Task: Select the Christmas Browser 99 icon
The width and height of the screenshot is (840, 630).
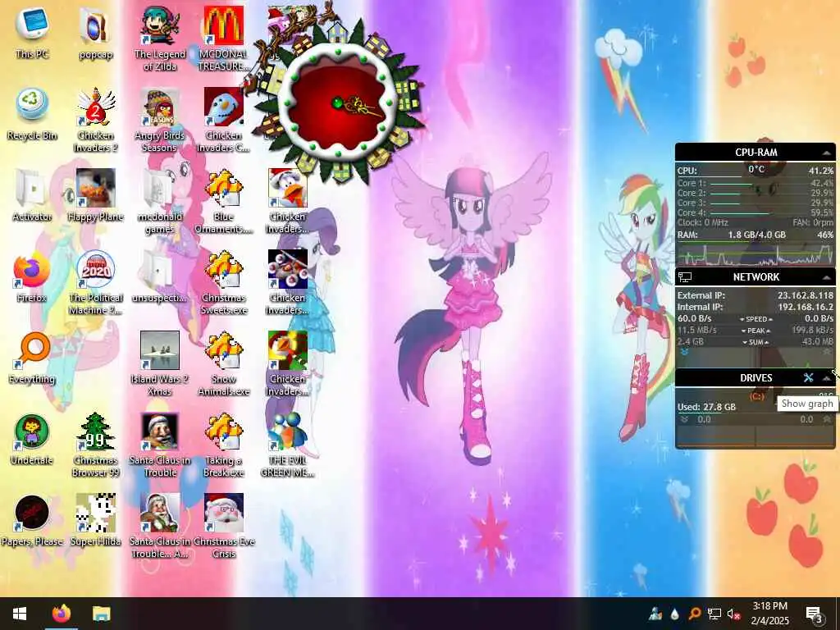Action: [95, 445]
